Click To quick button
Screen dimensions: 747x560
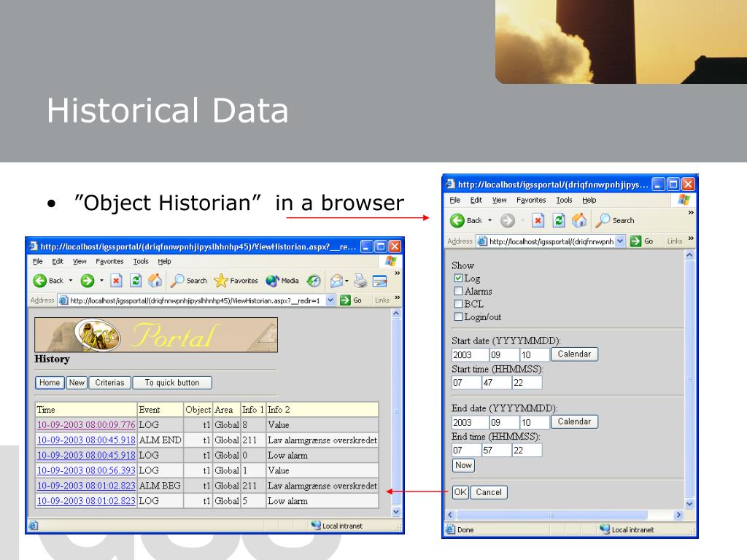coord(172,383)
